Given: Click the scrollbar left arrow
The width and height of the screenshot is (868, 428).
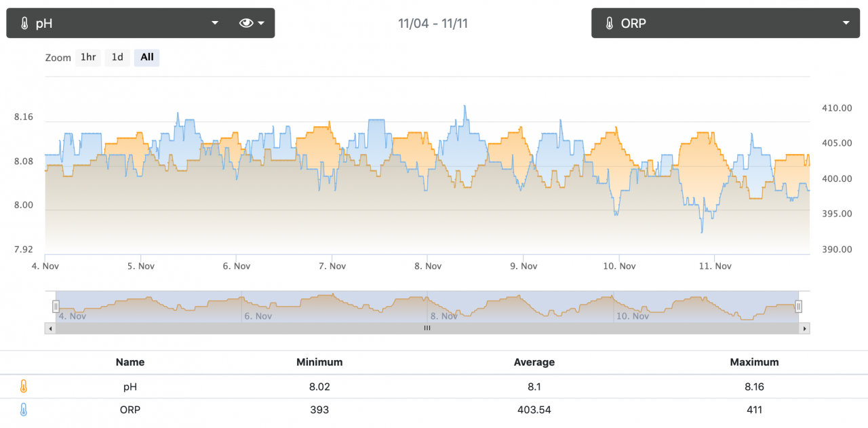Looking at the screenshot, I should 50,328.
